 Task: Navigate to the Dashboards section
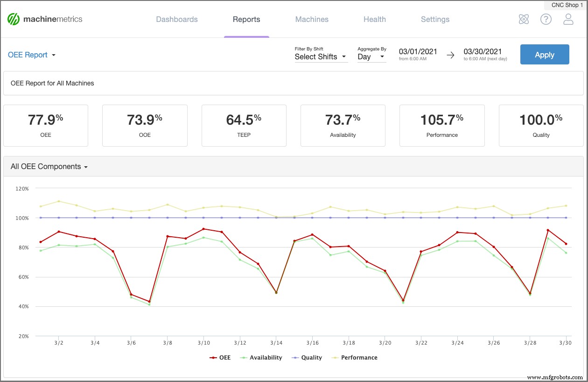click(x=177, y=19)
